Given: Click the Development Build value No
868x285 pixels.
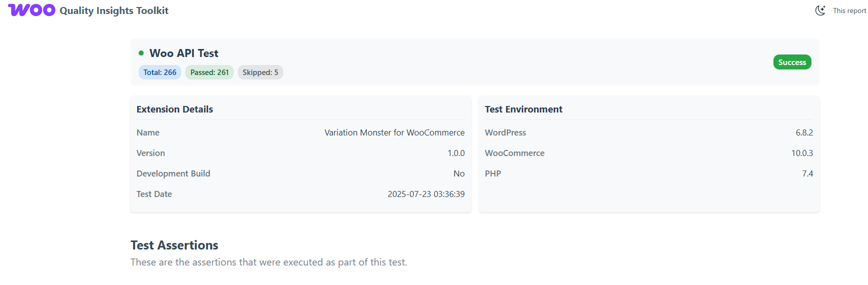Looking at the screenshot, I should pyautogui.click(x=459, y=173).
